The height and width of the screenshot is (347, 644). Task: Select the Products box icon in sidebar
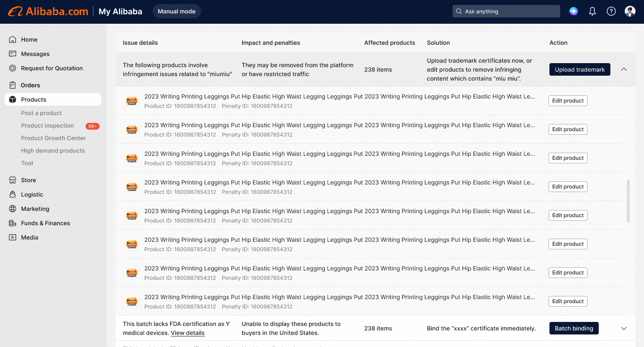[x=13, y=99]
